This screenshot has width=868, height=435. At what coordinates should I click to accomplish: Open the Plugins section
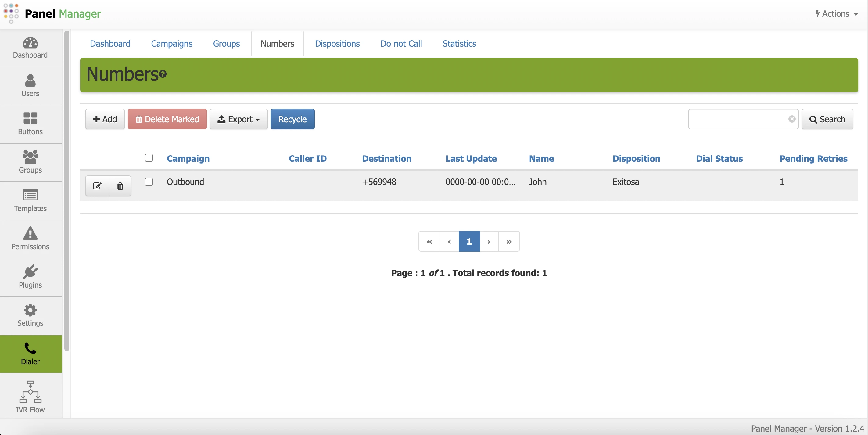click(30, 277)
